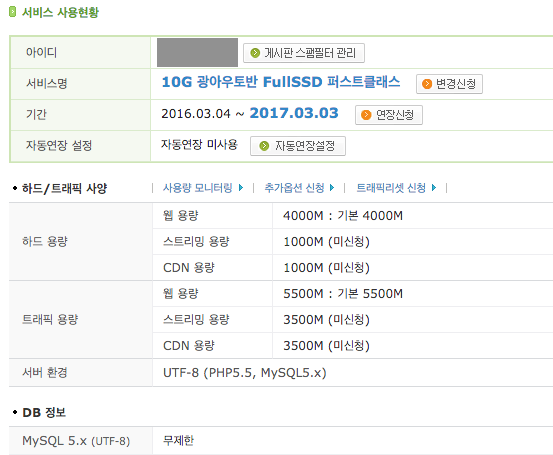Open 자동연장설정 settings button
Viewport: 553px width, 455px height.
pos(298,146)
